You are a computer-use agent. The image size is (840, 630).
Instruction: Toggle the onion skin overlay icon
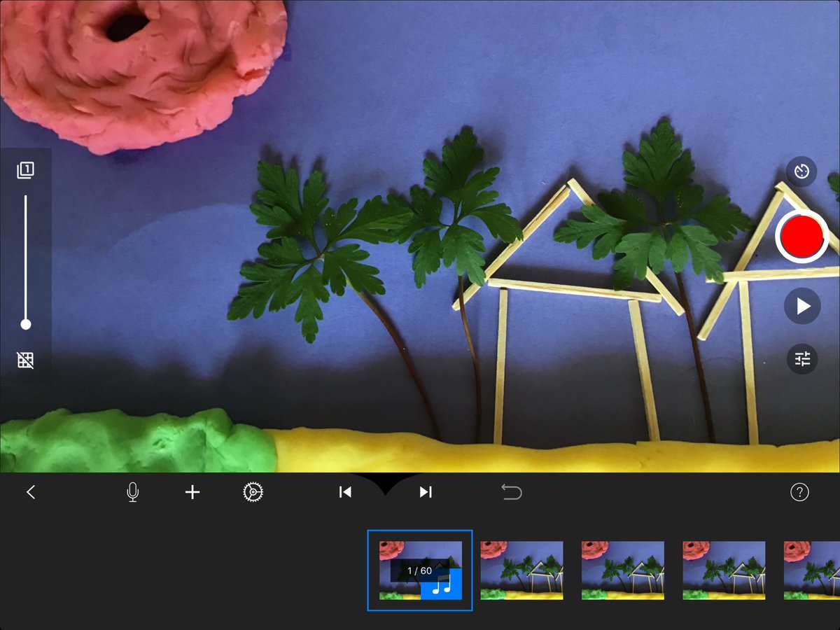coord(26,170)
